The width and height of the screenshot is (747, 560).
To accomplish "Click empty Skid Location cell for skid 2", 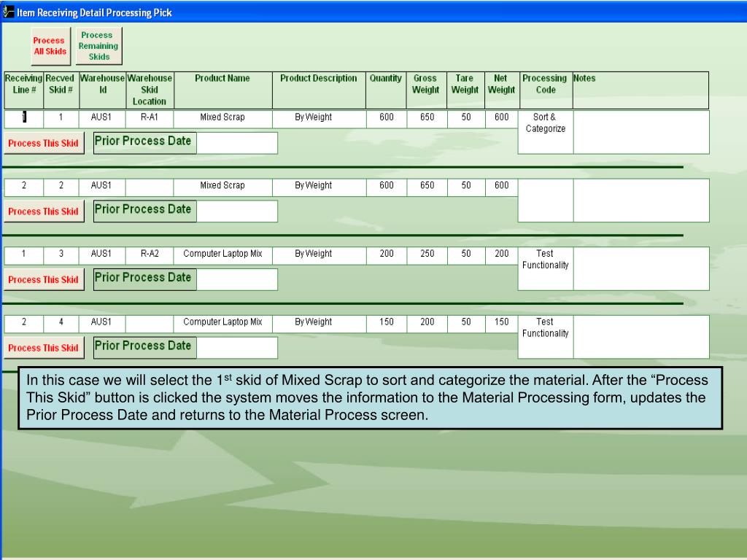I will point(150,187).
